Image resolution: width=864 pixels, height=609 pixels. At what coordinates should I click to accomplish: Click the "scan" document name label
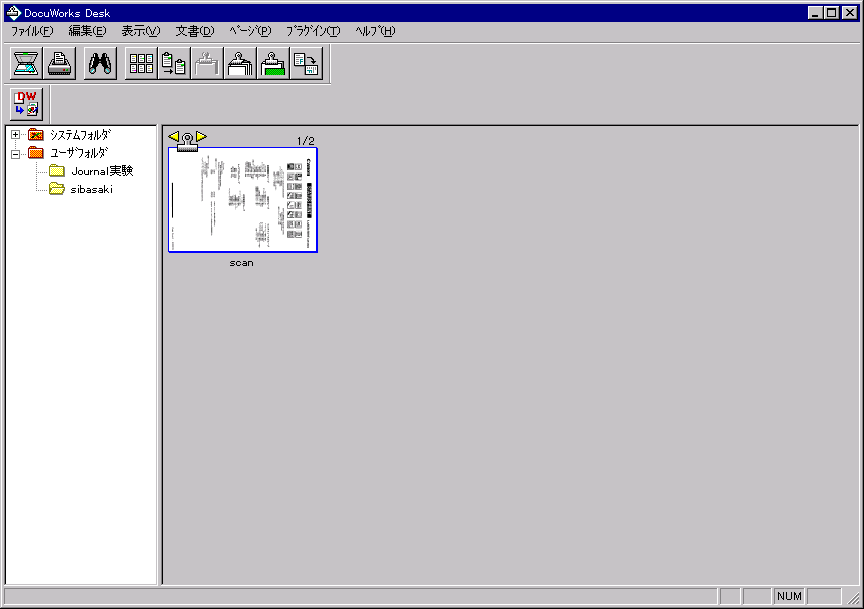point(241,263)
